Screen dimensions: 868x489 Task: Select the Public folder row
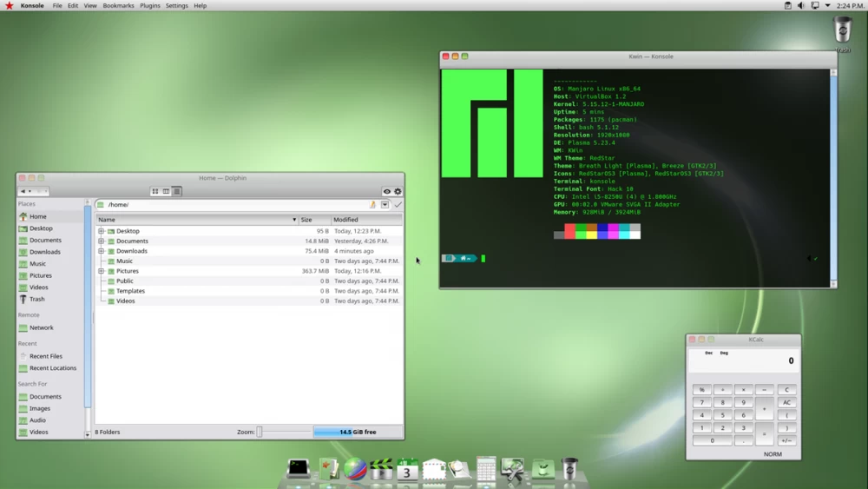[x=248, y=281]
